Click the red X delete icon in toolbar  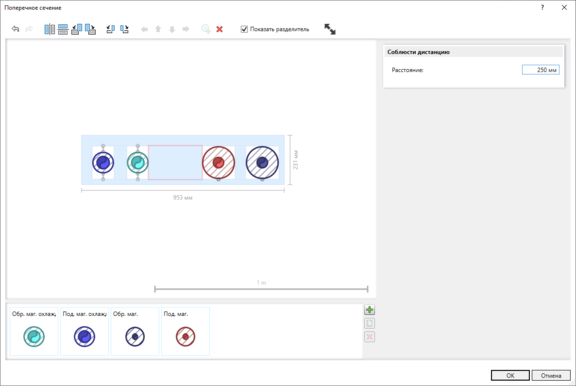(219, 29)
